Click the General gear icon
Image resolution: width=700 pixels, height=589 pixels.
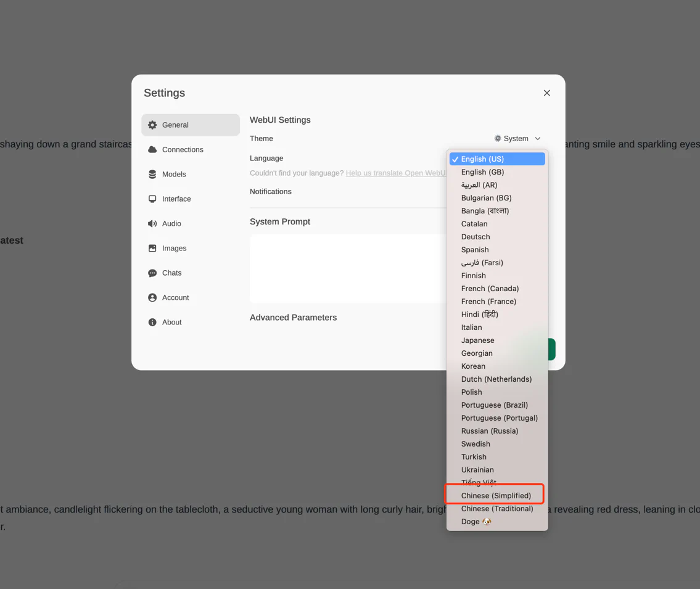152,125
